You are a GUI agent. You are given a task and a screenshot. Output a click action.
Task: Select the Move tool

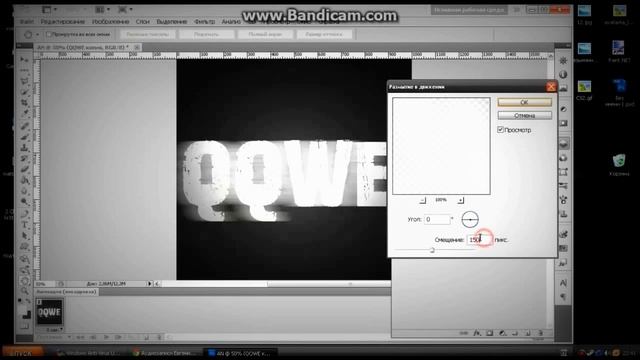[24, 60]
